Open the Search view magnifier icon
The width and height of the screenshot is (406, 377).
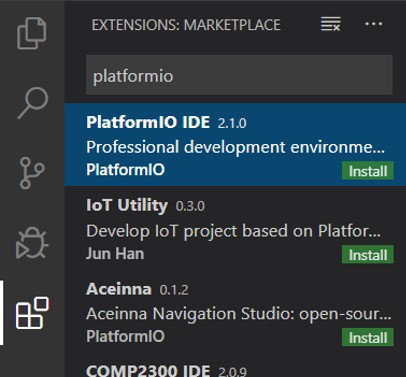(x=33, y=103)
